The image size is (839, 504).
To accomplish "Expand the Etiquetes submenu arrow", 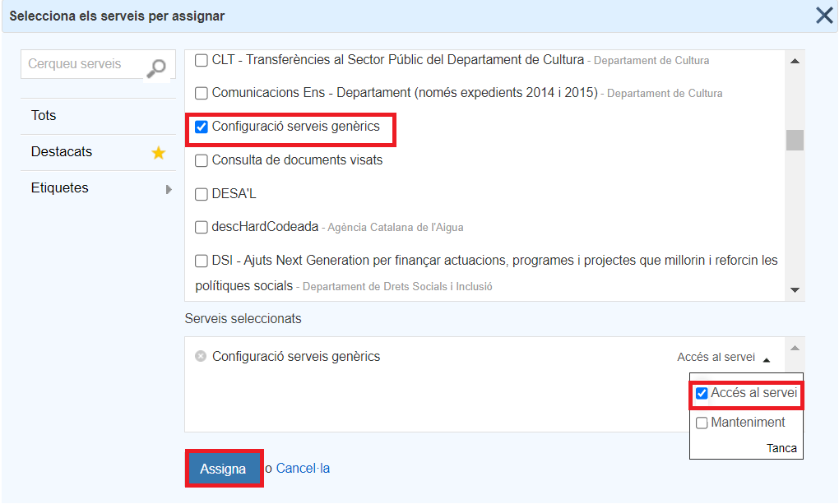I will click(x=169, y=189).
